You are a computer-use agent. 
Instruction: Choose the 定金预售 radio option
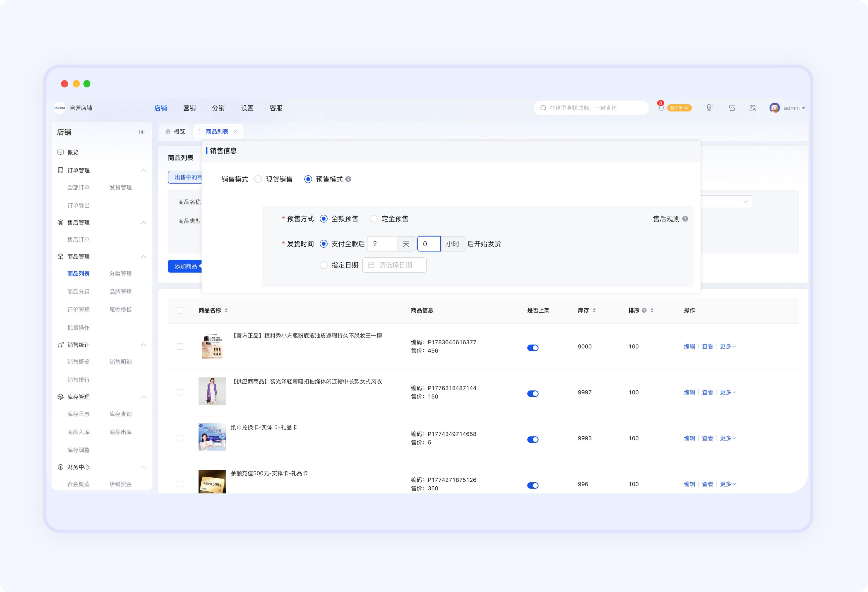374,219
